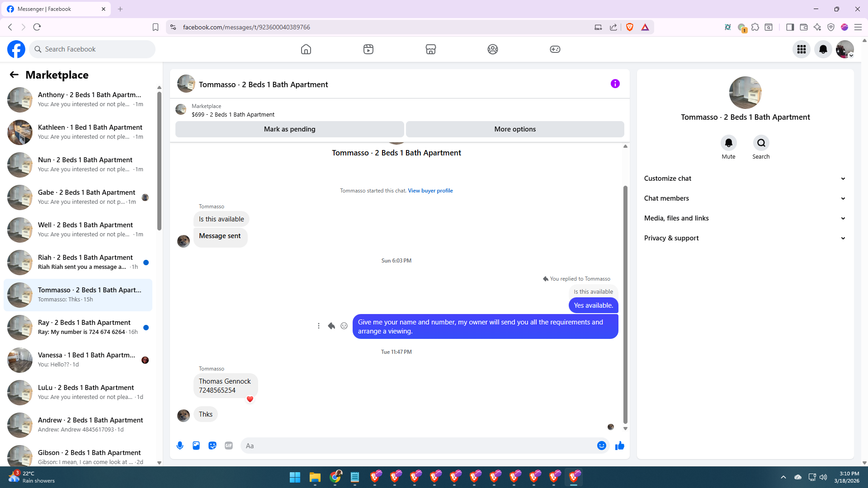The image size is (868, 488).
Task: Click the Mark as pending button
Action: tap(289, 129)
